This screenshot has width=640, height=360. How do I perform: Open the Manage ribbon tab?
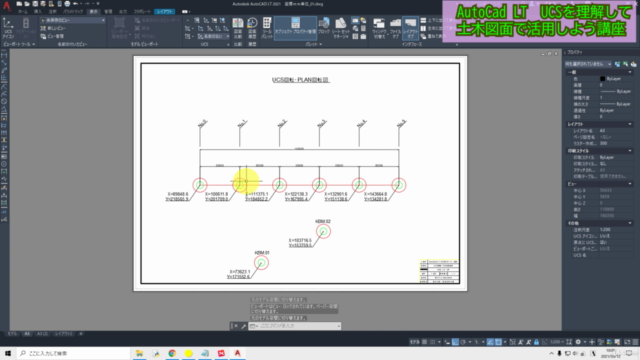pyautogui.click(x=108, y=11)
